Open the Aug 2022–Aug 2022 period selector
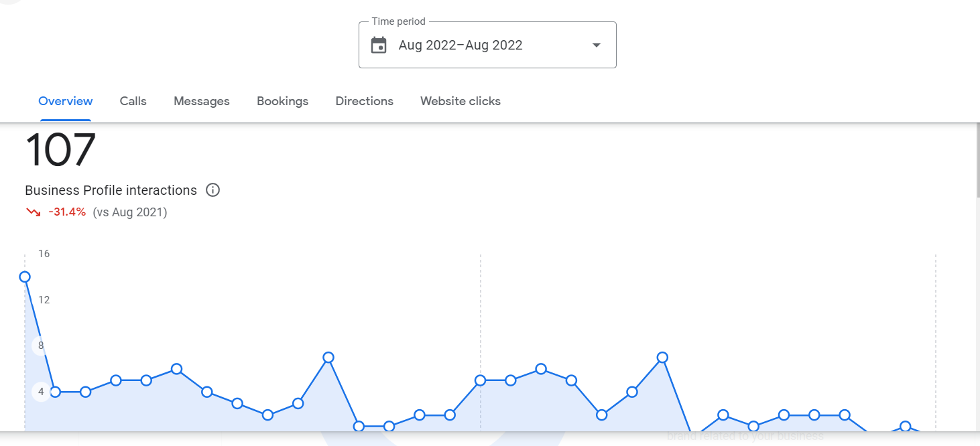The height and width of the screenshot is (446, 980). pos(487,45)
